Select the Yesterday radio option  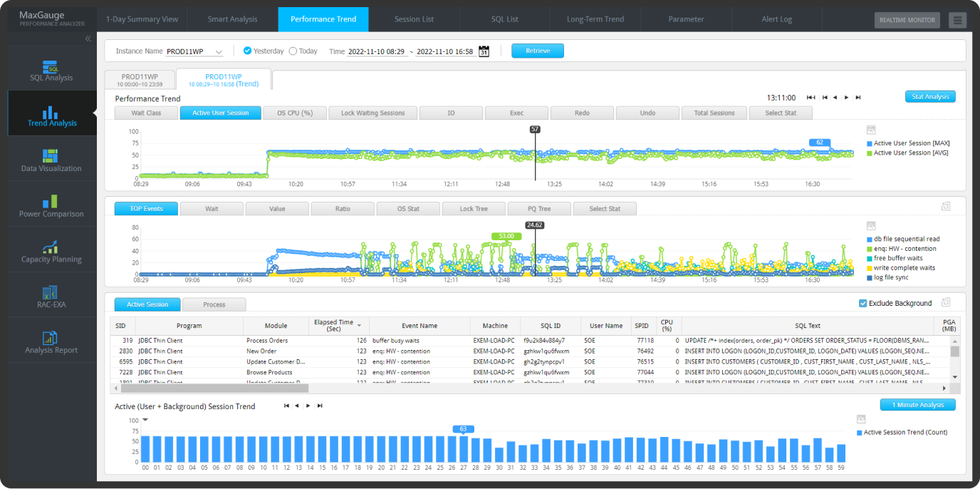coord(247,51)
